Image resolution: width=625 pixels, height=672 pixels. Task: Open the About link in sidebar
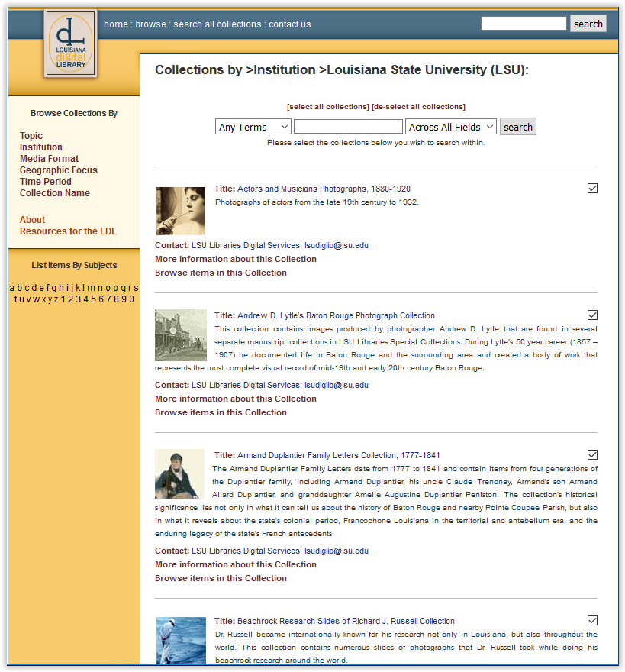tap(32, 220)
